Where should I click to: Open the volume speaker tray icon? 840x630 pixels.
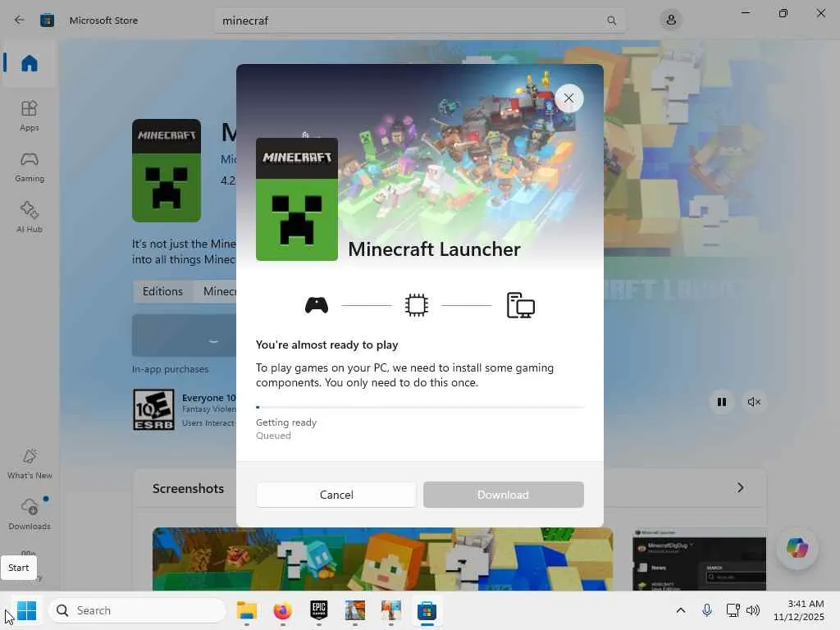[x=753, y=610]
